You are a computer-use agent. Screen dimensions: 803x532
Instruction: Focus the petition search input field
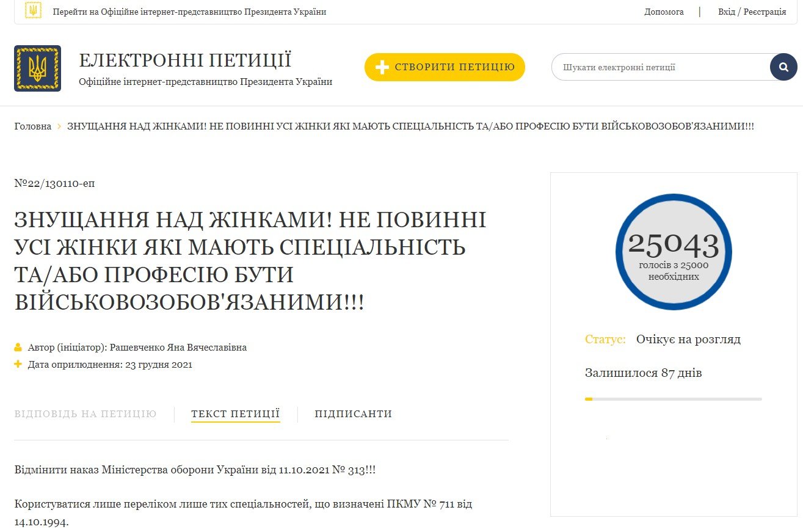pos(659,67)
